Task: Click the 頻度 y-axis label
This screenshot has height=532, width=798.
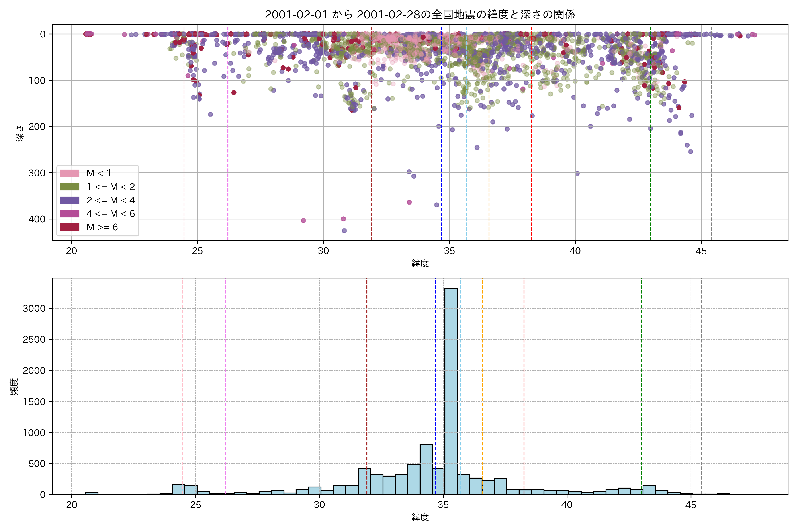Action: click(14, 387)
